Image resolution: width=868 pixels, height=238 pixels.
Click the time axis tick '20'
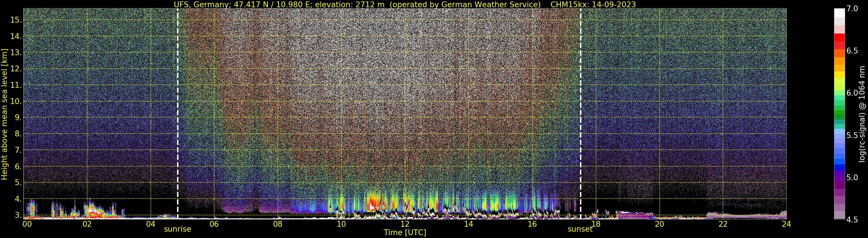[x=659, y=224]
